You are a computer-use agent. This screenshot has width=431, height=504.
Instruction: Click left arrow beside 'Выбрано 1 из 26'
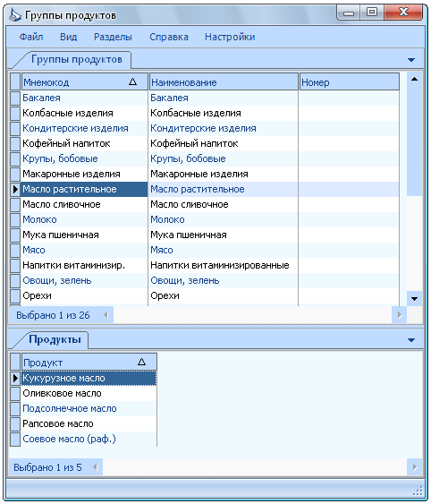(x=106, y=315)
